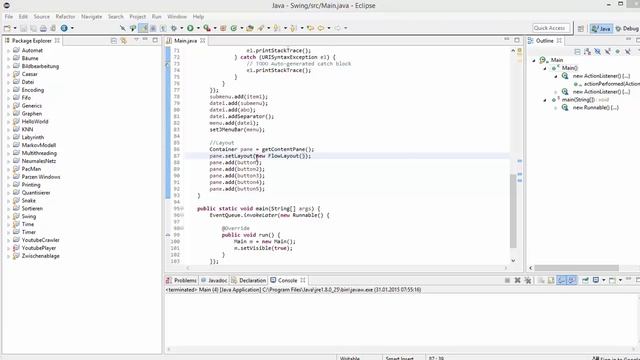Select YoutubeCrawler project in Package Explorer

click(x=40, y=240)
